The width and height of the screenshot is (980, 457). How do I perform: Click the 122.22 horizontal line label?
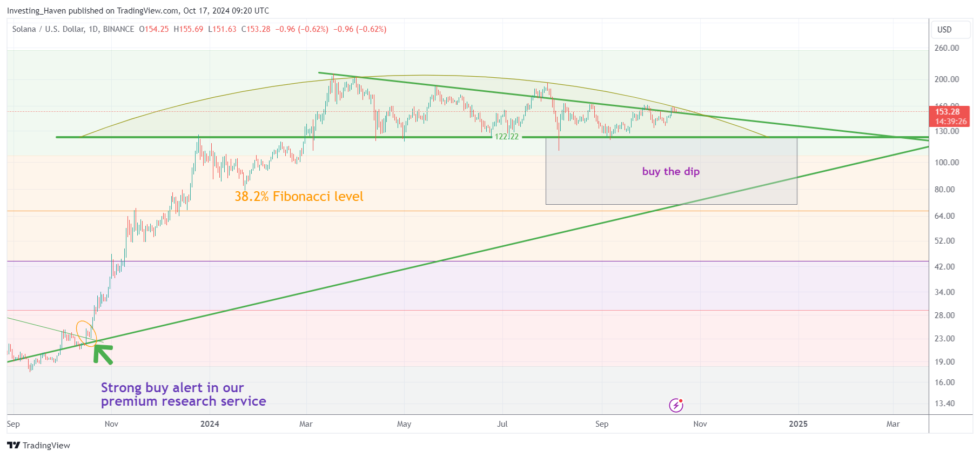(507, 137)
